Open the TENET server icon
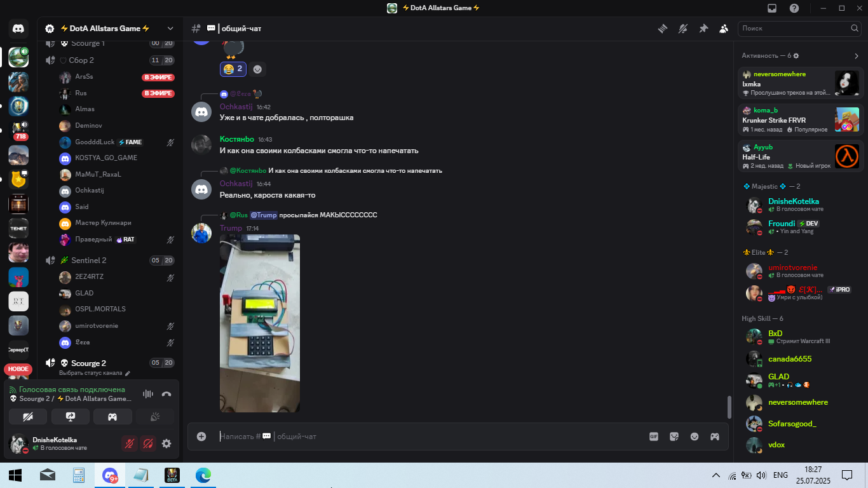The width and height of the screenshot is (868, 488). click(x=18, y=227)
